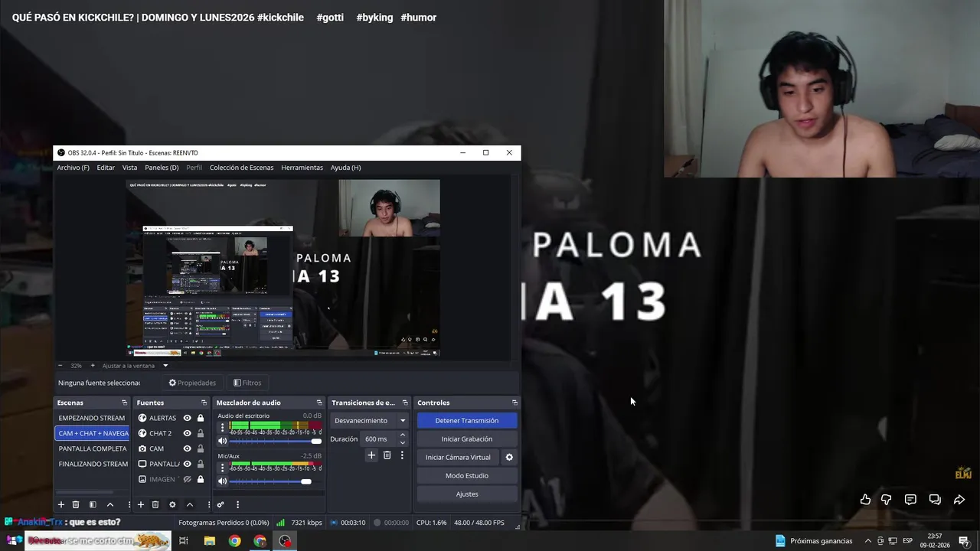Screen dimensions: 980x551
Task: Increase the transition duration with the up arrow
Action: [x=403, y=435]
